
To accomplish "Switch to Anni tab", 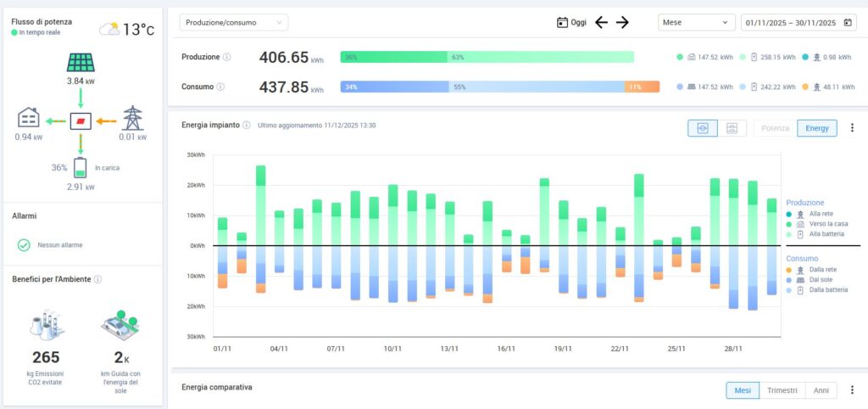I will (821, 390).
